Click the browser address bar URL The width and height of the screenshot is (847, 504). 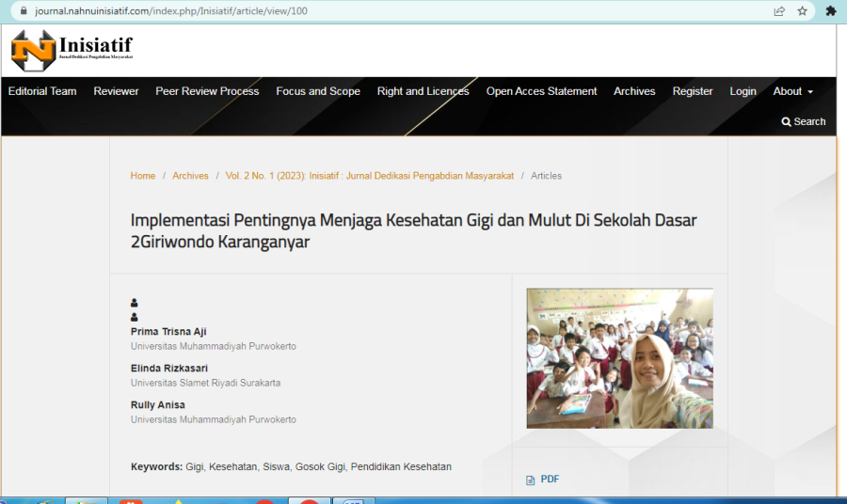[x=171, y=10]
